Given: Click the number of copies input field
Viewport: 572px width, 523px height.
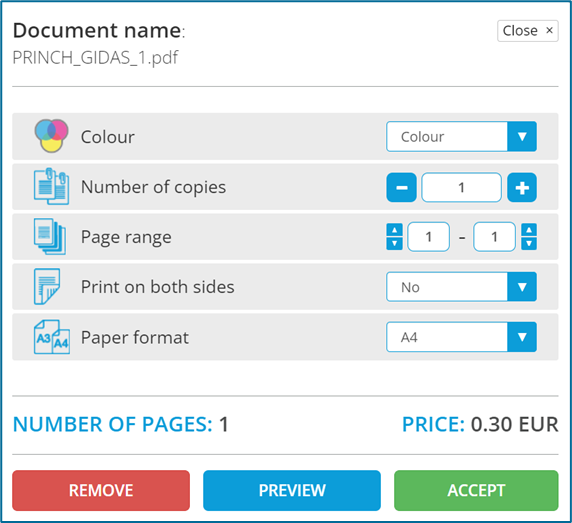Looking at the screenshot, I should coord(461,187).
